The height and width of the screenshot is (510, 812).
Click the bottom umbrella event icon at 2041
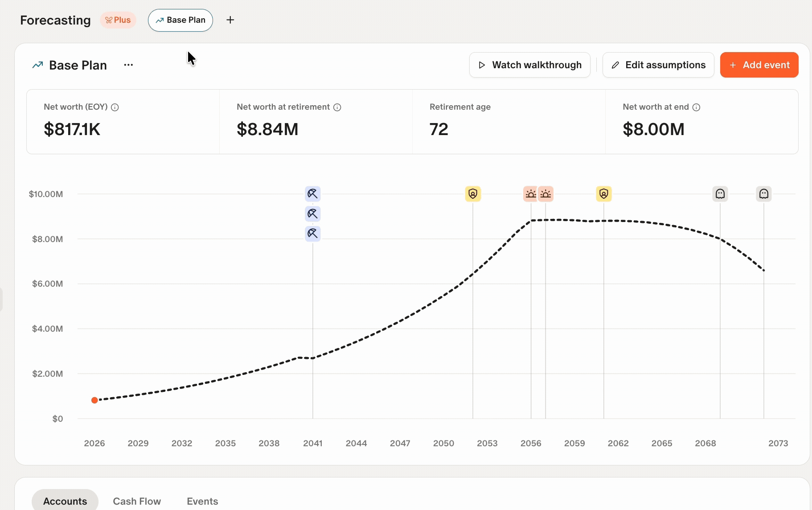312,234
